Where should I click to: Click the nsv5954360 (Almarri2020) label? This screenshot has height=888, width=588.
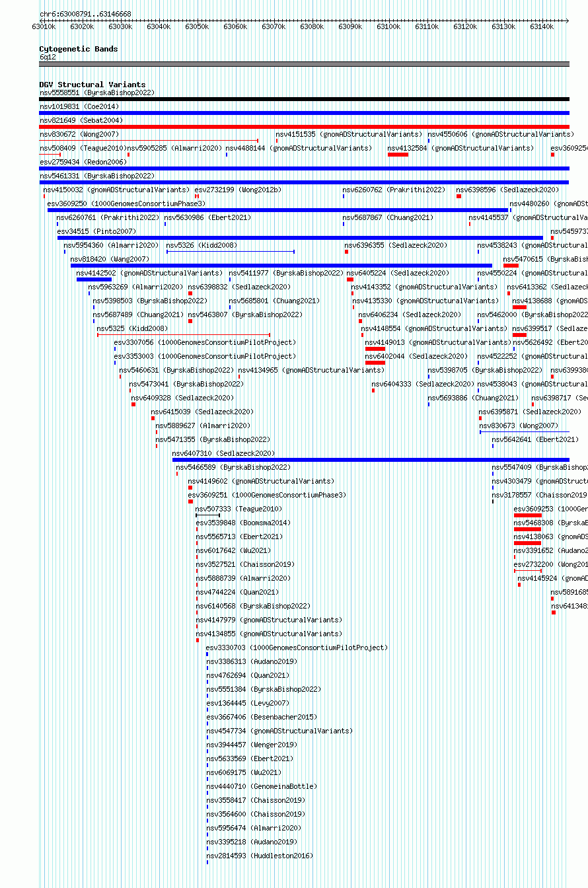click(x=111, y=245)
